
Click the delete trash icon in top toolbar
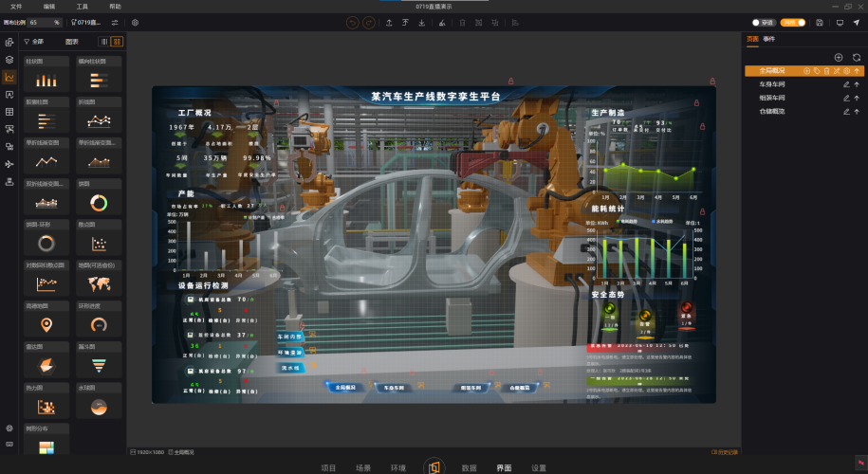[462, 23]
